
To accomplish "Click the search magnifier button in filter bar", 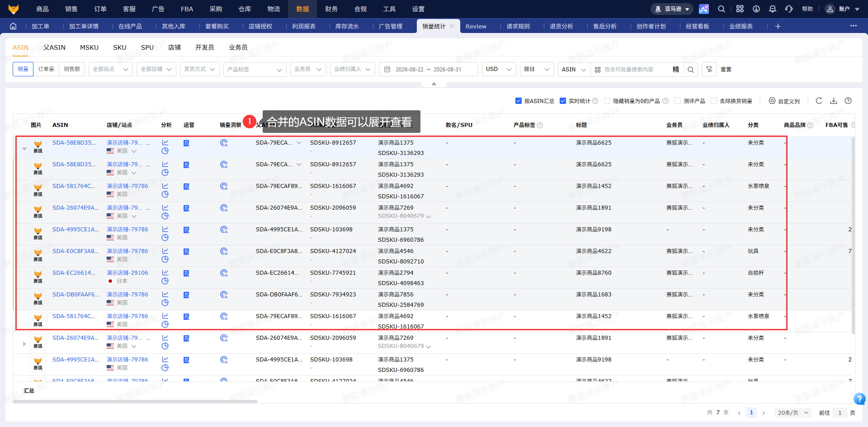I will (x=691, y=69).
